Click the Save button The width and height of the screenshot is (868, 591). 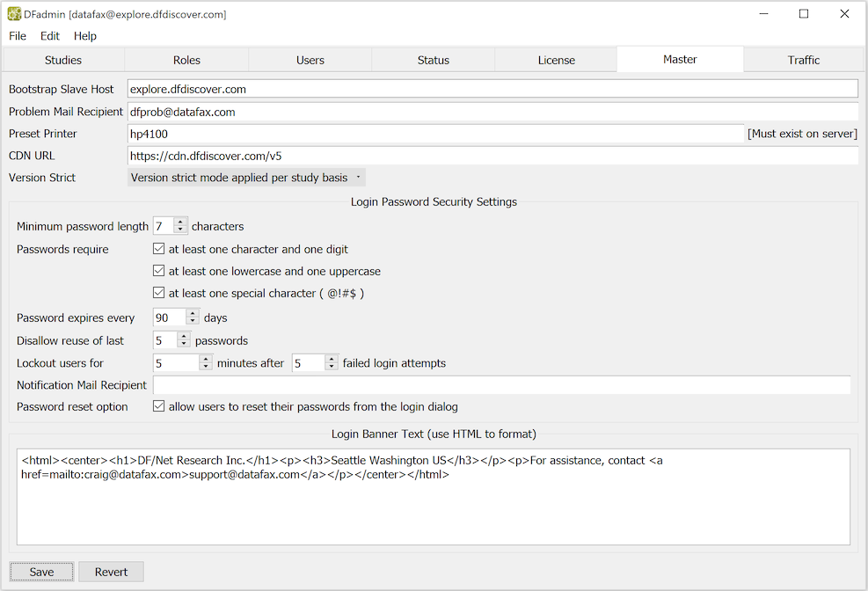pos(41,572)
